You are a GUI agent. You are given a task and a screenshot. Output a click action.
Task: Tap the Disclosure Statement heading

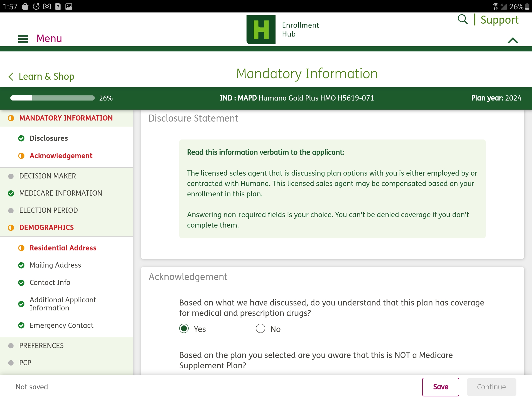click(x=193, y=118)
